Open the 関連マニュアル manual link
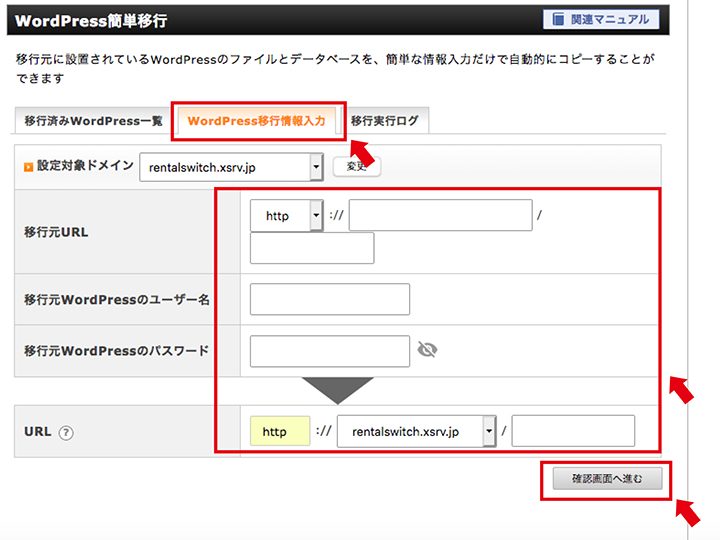The image size is (720, 540). click(x=601, y=20)
